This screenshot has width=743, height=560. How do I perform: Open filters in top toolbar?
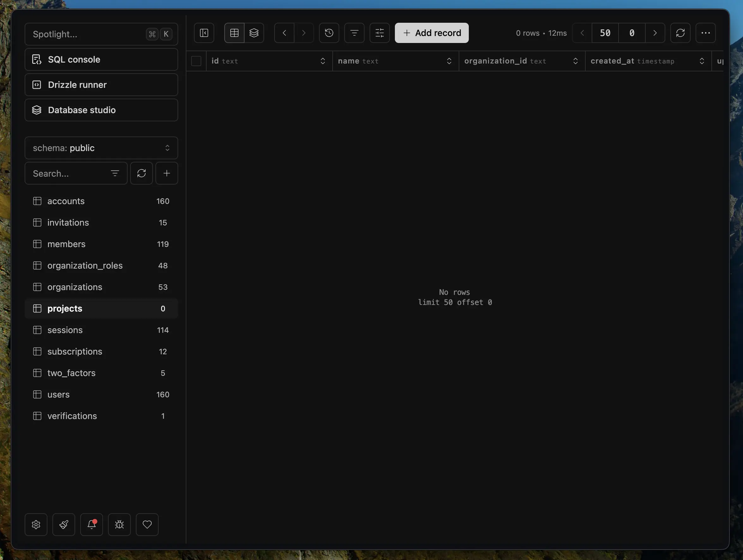[354, 33]
